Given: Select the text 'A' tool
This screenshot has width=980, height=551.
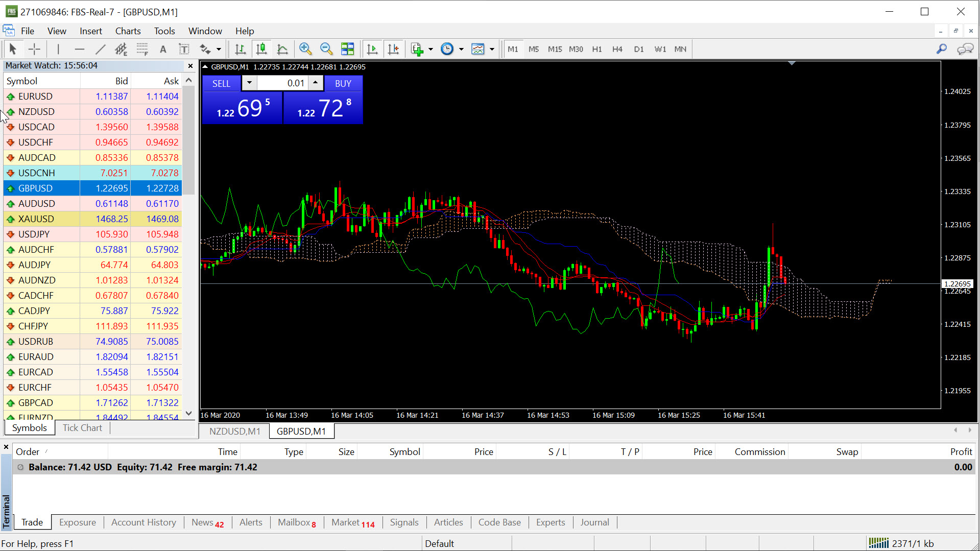Looking at the screenshot, I should pyautogui.click(x=163, y=49).
